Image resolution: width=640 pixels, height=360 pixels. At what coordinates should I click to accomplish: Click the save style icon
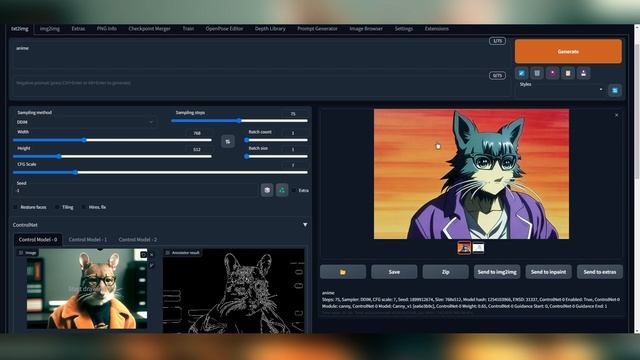coord(583,73)
